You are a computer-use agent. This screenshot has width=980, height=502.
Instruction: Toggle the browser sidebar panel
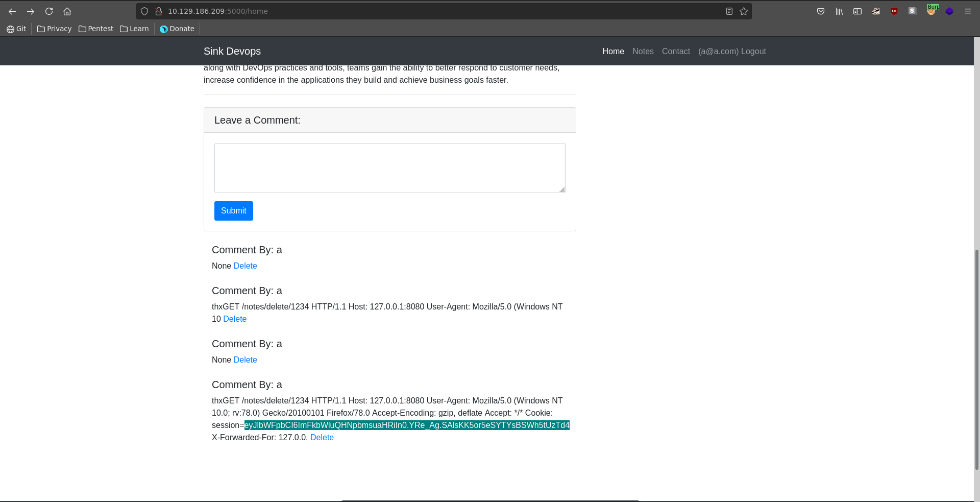click(857, 11)
